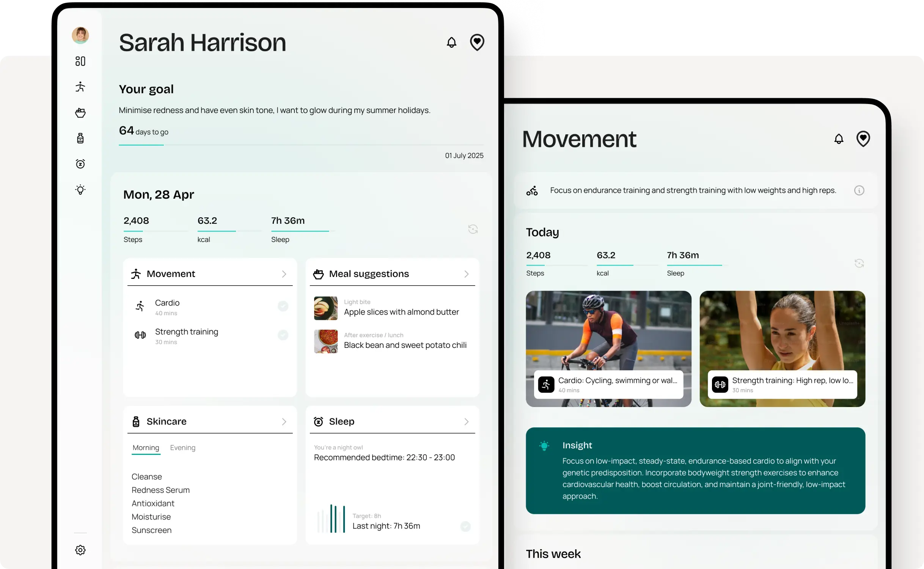Expand the Meal suggestions chevron
The height and width of the screenshot is (569, 924).
point(467,274)
